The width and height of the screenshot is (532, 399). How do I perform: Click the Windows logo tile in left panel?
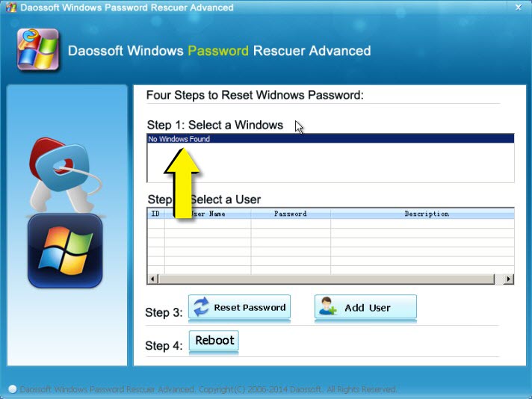65,251
